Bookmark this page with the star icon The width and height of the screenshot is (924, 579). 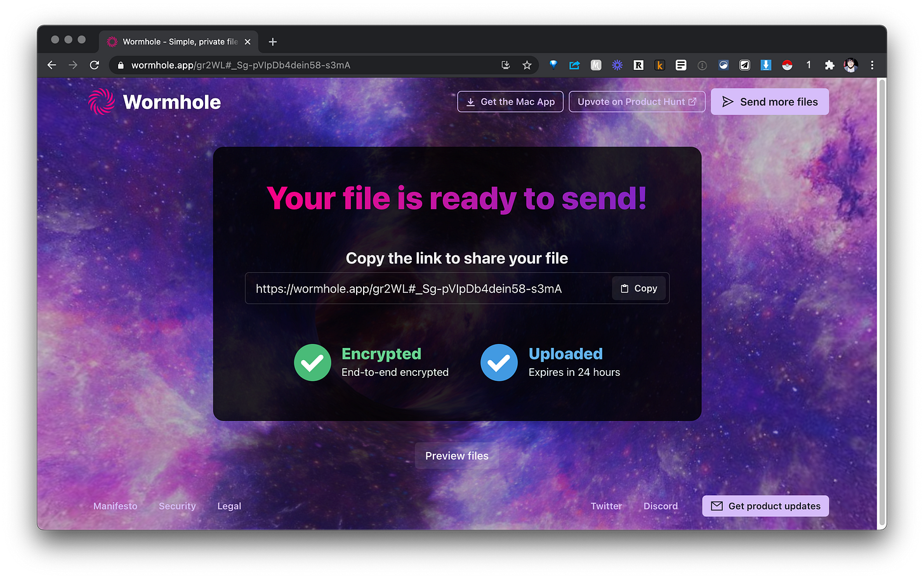coord(527,65)
